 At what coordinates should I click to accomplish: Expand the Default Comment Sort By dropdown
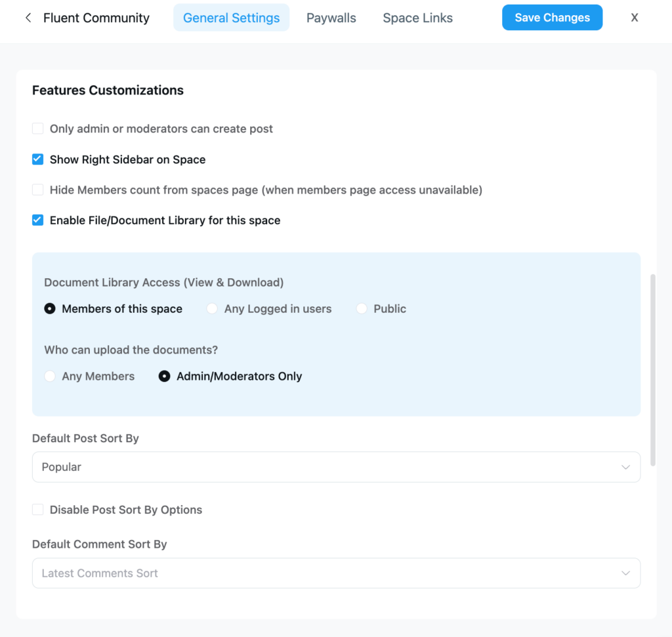point(336,573)
